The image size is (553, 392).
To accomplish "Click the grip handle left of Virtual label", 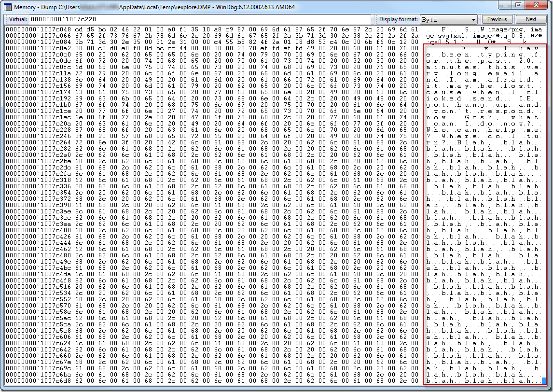I will tap(5, 19).
